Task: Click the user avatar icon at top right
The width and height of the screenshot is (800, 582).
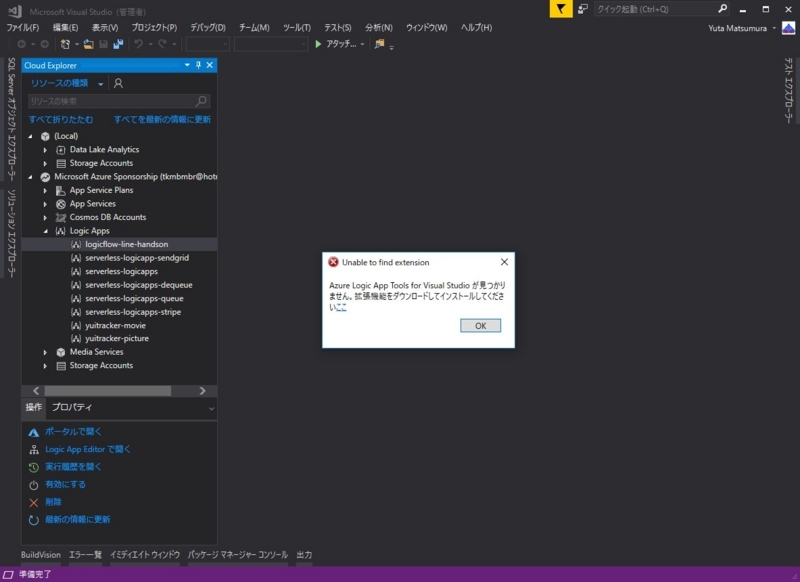Action: click(789, 28)
